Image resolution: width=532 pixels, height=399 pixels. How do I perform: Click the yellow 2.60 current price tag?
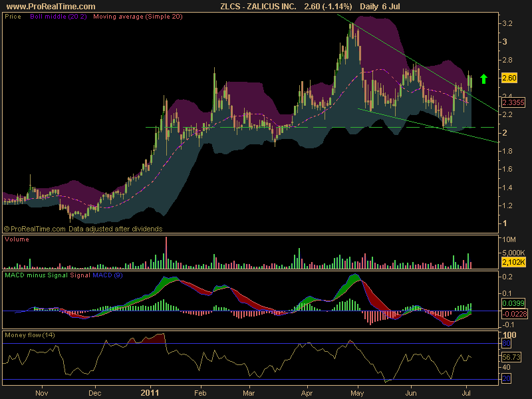pyautogui.click(x=509, y=78)
